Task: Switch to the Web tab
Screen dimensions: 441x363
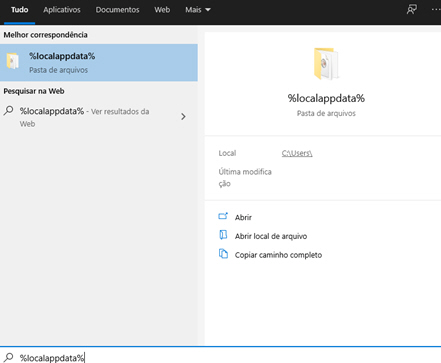Action: (162, 10)
